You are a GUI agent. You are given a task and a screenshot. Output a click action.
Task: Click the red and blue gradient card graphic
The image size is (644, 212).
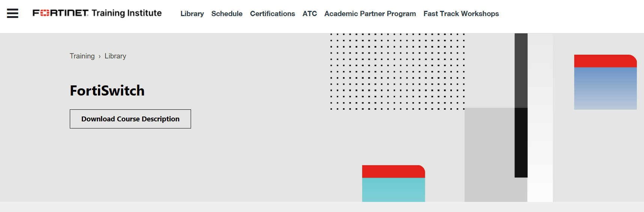[x=605, y=82]
